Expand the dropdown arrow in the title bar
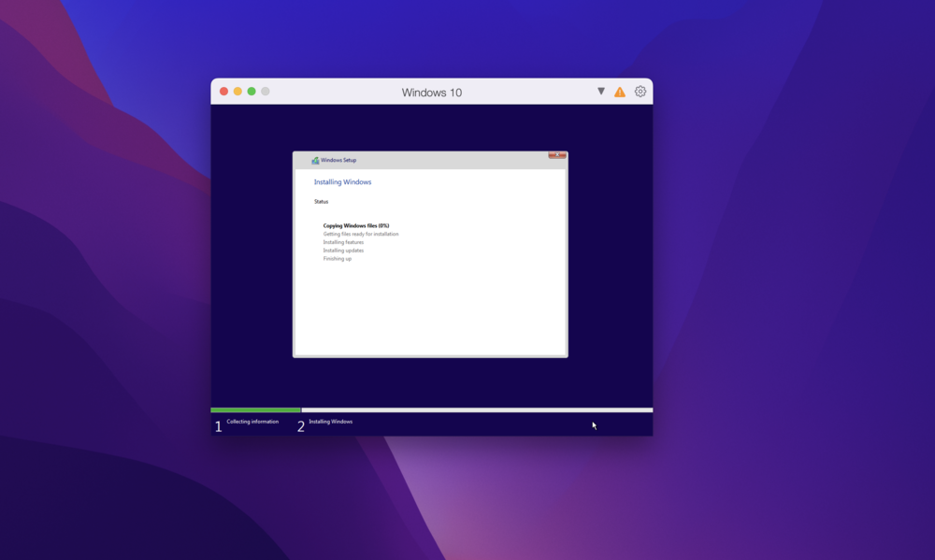 click(x=601, y=92)
